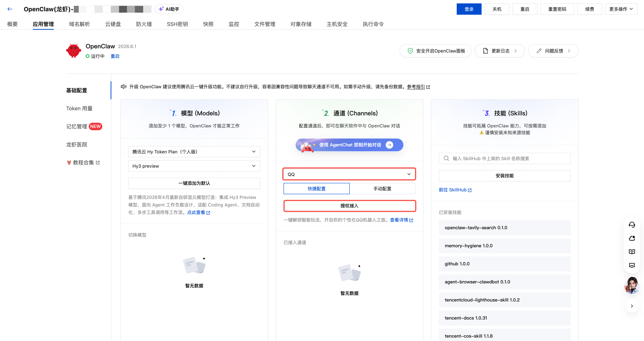Click the 授权接入 button
The image size is (644, 341).
tap(350, 206)
